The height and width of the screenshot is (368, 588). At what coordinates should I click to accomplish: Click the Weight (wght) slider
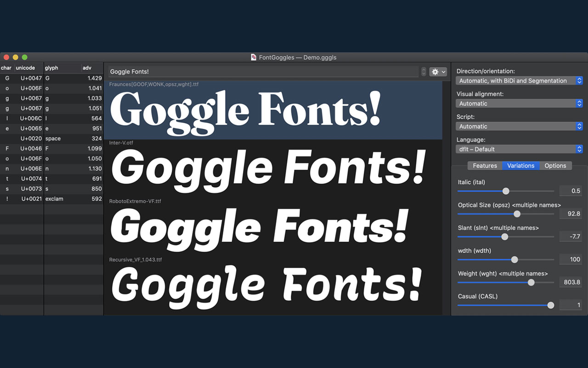(x=506, y=282)
